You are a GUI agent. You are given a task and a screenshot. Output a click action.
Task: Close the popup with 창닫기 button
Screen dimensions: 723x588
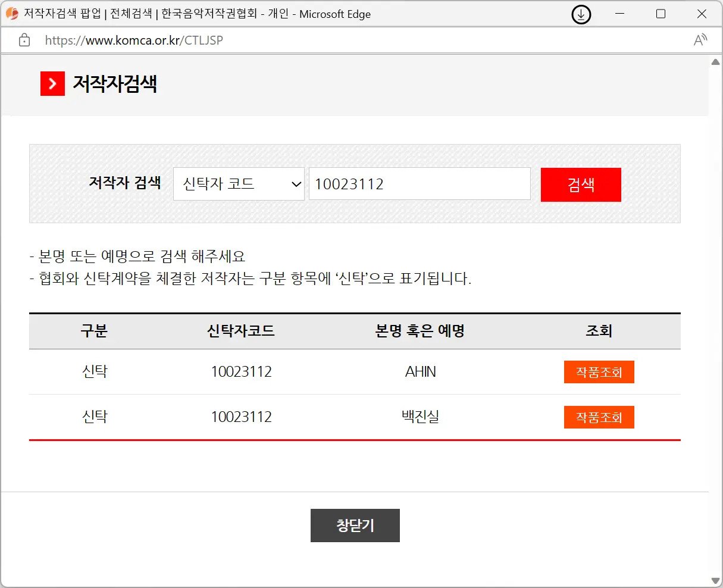tap(355, 526)
